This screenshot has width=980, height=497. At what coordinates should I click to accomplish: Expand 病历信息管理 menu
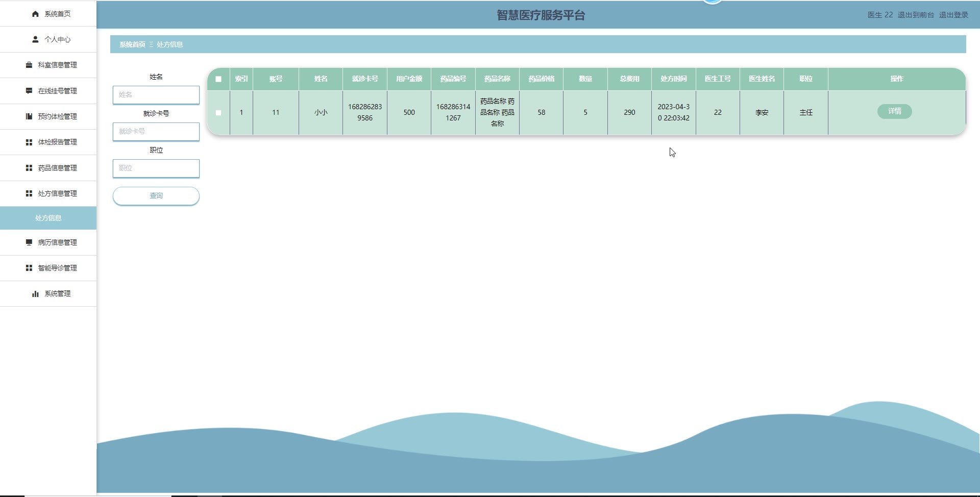click(x=48, y=242)
